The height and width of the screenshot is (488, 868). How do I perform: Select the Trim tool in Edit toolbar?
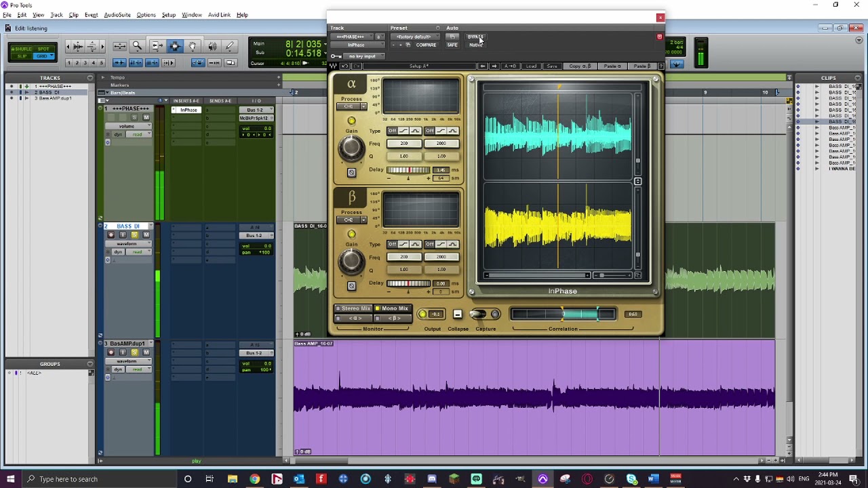tap(156, 46)
